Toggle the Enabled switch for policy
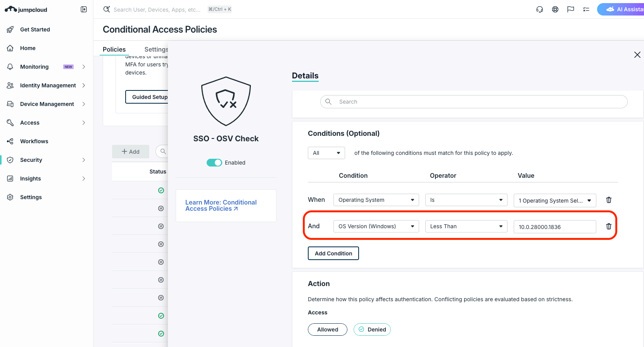The image size is (644, 347). 214,163
